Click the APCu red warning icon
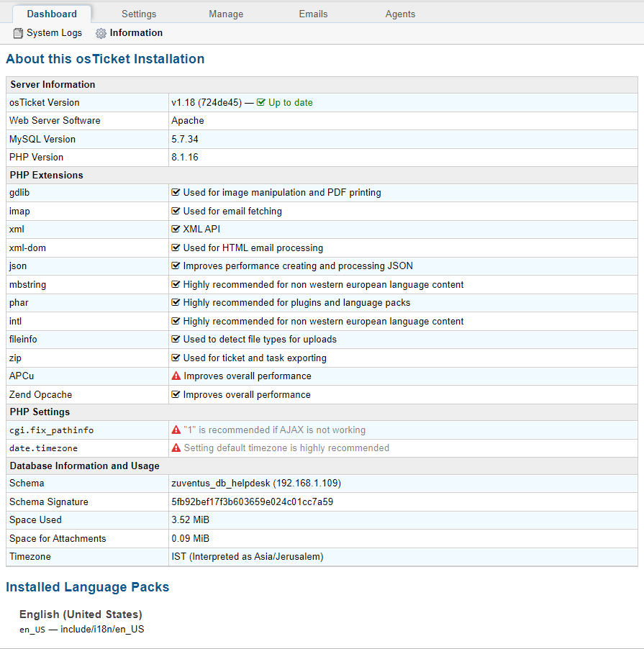The height and width of the screenshot is (649, 644). 176,376
